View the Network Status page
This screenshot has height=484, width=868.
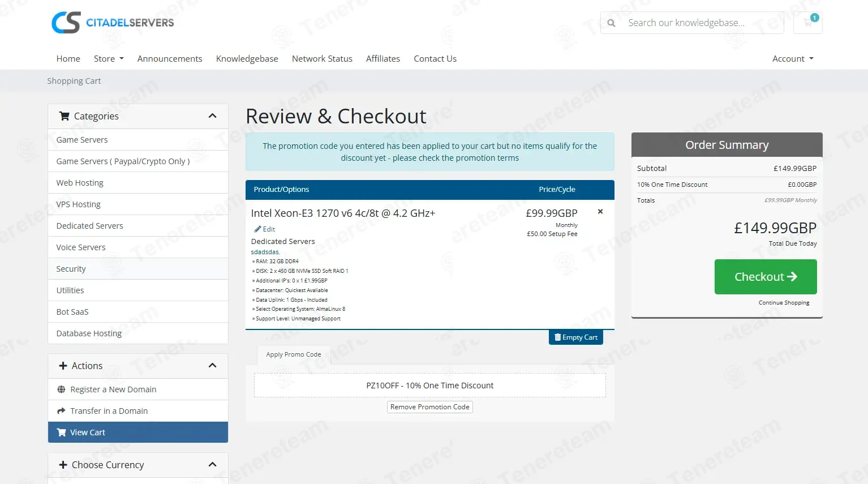coord(322,59)
